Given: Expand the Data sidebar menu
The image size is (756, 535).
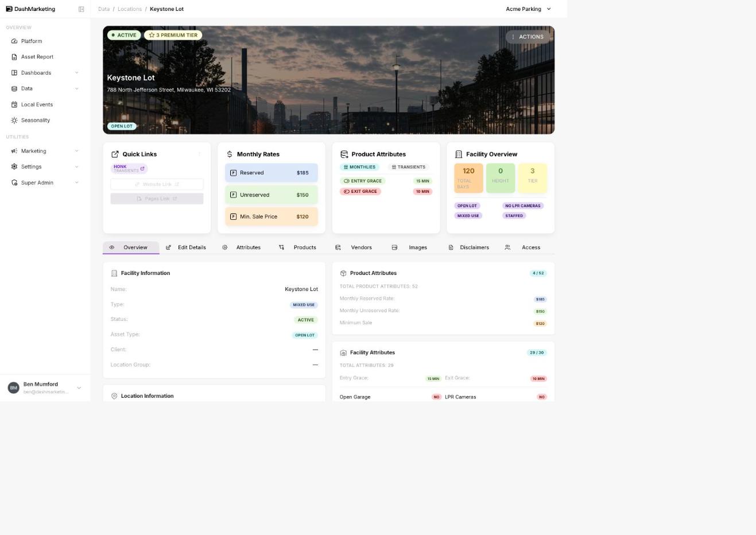Looking at the screenshot, I should [77, 88].
